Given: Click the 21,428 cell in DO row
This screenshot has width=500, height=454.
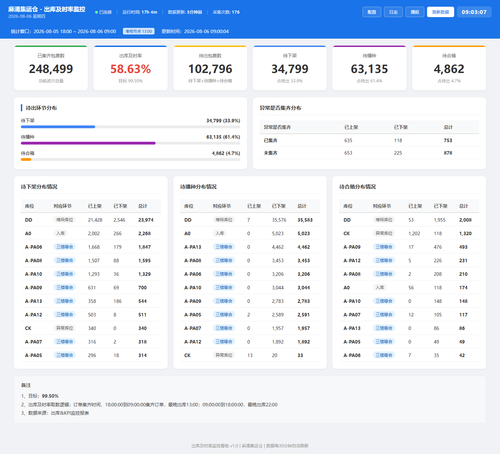Looking at the screenshot, I should [95, 220].
